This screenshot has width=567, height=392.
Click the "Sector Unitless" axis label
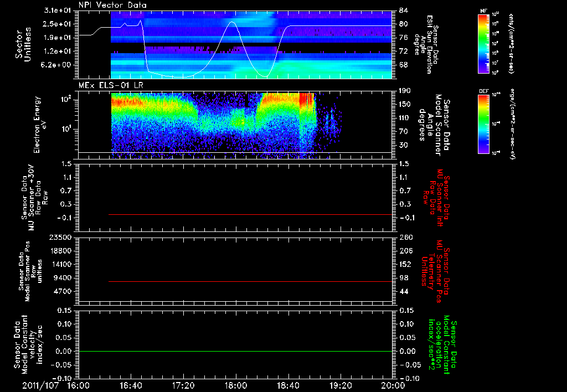pos(23,44)
